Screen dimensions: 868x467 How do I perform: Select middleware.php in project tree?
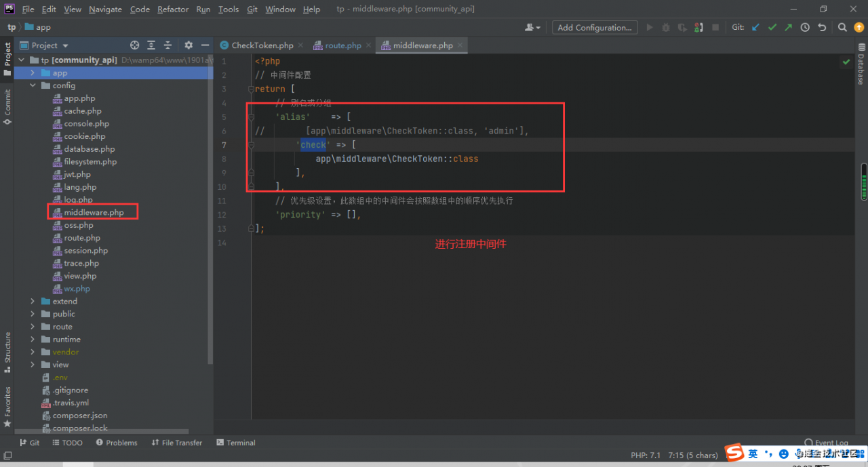click(x=94, y=212)
